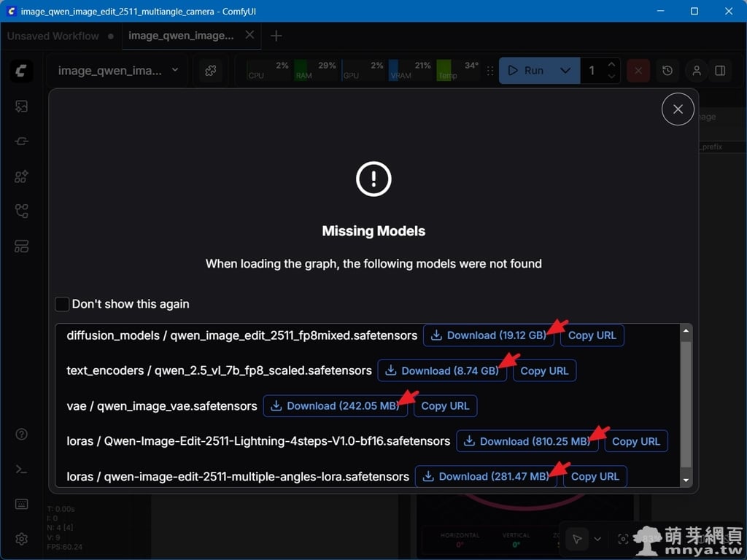Download the qwen_image_edit_2511_fp8mixed diffusion model

pyautogui.click(x=488, y=335)
